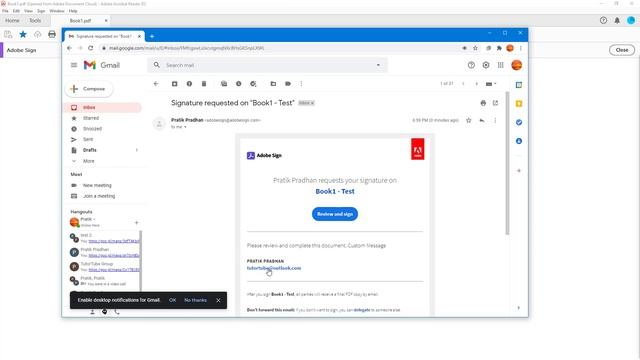Click No thanks on notifications prompt

click(x=196, y=300)
